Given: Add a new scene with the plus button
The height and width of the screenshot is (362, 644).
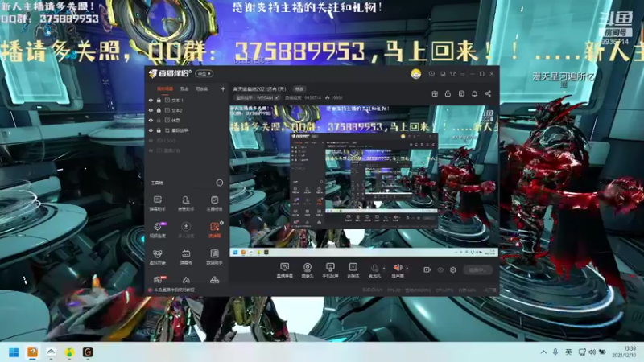Looking at the screenshot, I should click(223, 88).
